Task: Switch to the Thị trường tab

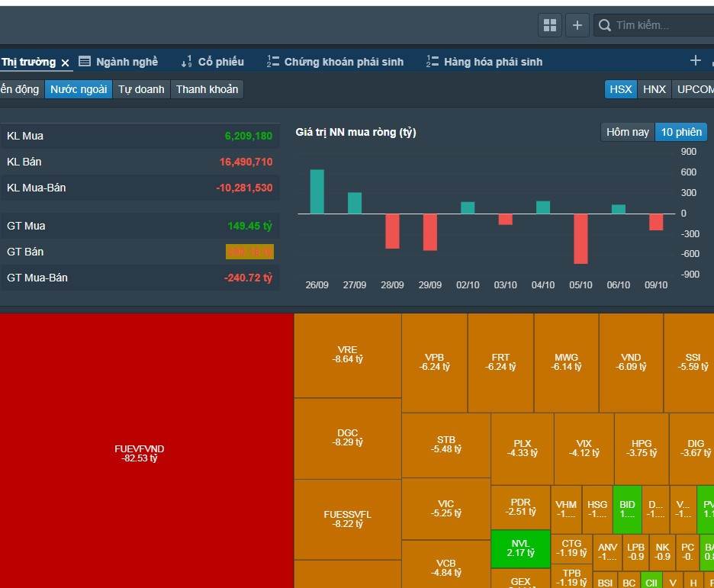Action: point(28,62)
